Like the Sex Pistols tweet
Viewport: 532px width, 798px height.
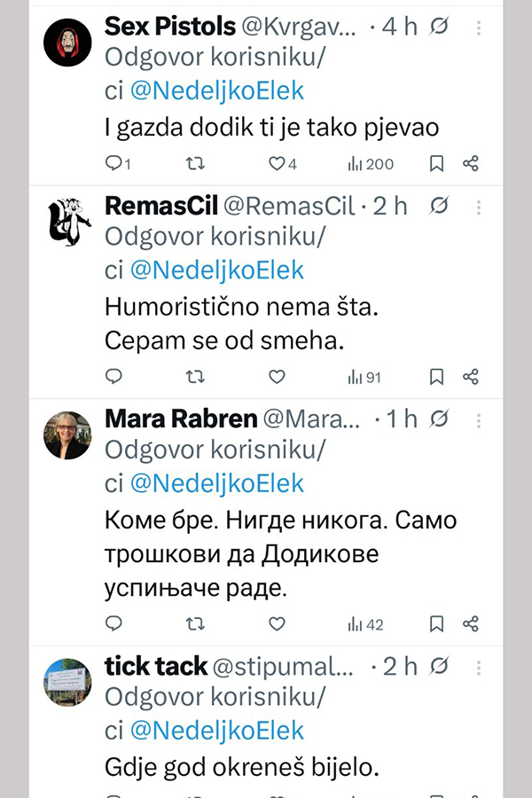277,163
